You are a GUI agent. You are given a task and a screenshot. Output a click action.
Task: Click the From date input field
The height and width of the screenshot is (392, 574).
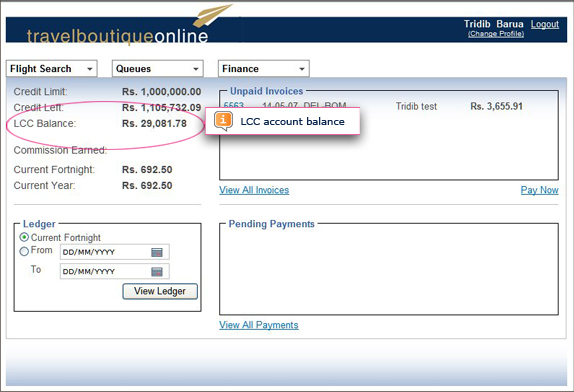click(x=115, y=252)
